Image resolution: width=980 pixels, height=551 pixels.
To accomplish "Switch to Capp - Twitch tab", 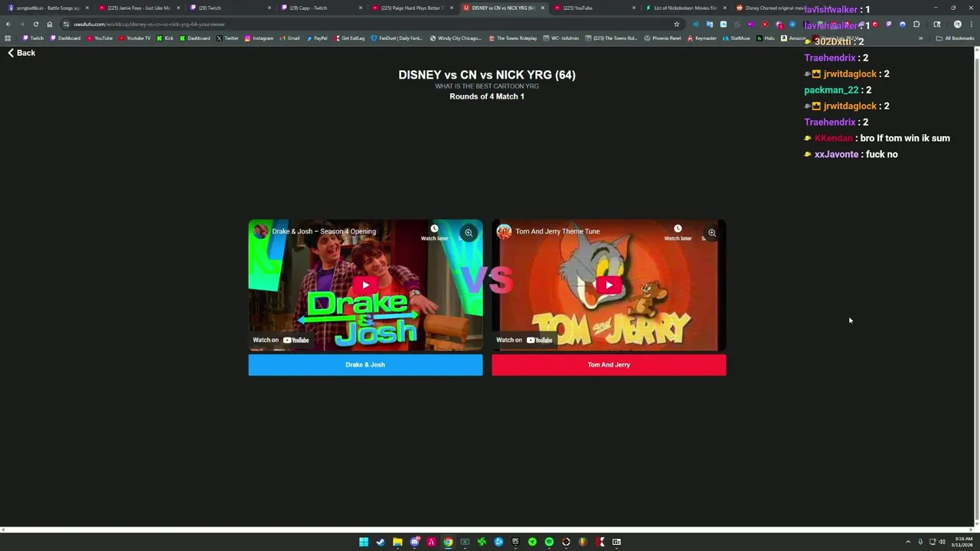I will [x=320, y=8].
